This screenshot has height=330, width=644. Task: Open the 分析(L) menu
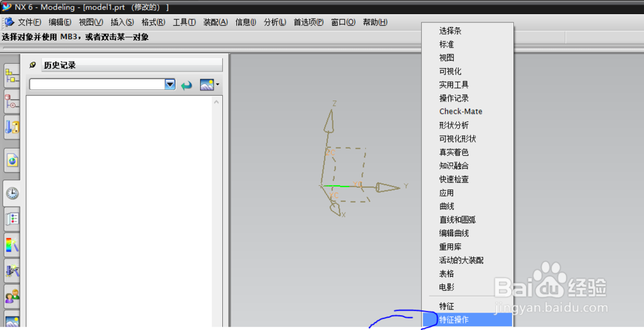tap(275, 22)
